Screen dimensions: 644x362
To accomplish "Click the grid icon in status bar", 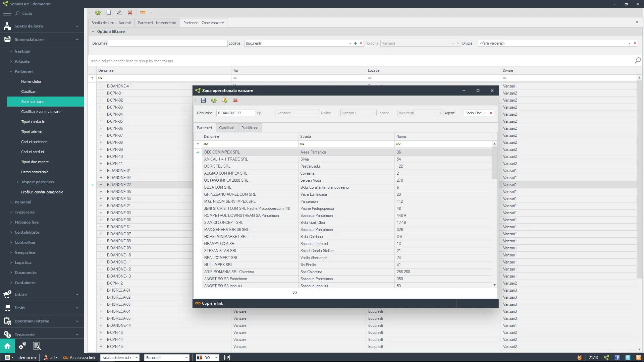I will [7, 358].
